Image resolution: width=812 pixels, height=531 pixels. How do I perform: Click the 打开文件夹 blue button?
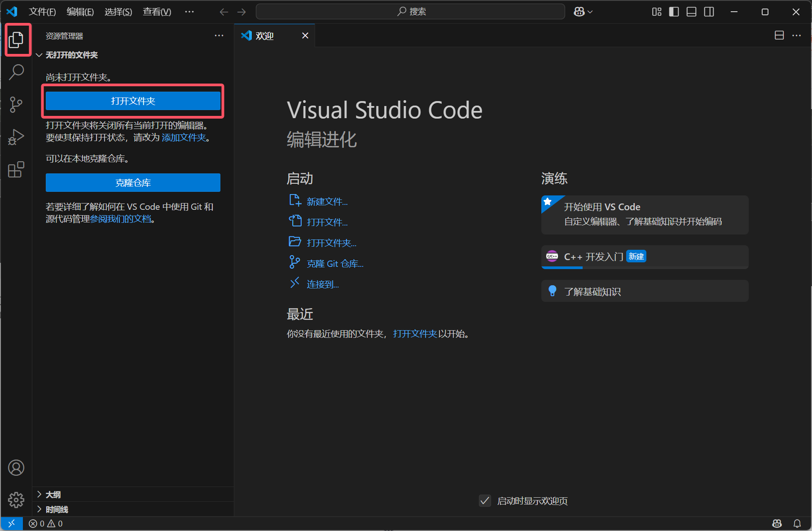click(133, 101)
